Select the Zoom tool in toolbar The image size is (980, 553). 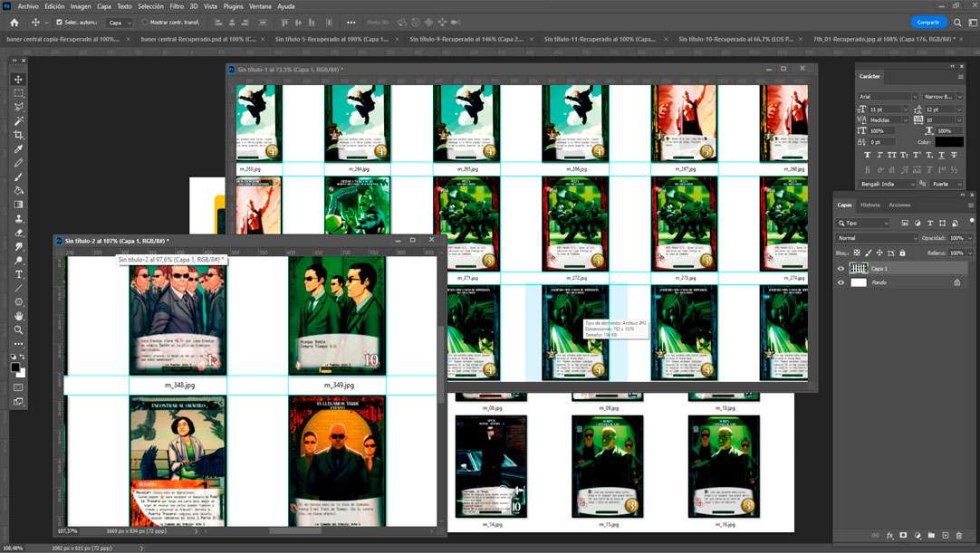pos(18,329)
